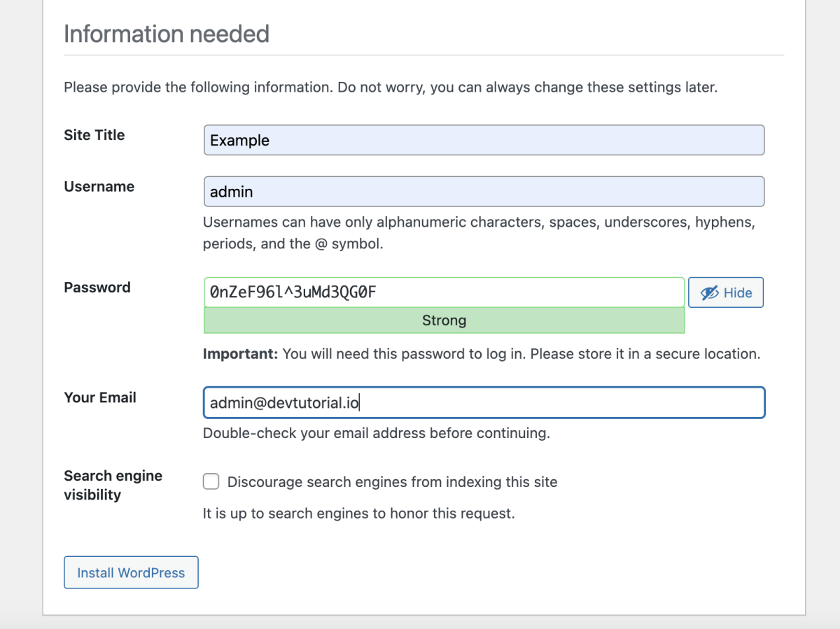Image resolution: width=840 pixels, height=629 pixels.
Task: Click the Information needed heading
Action: coord(167,34)
